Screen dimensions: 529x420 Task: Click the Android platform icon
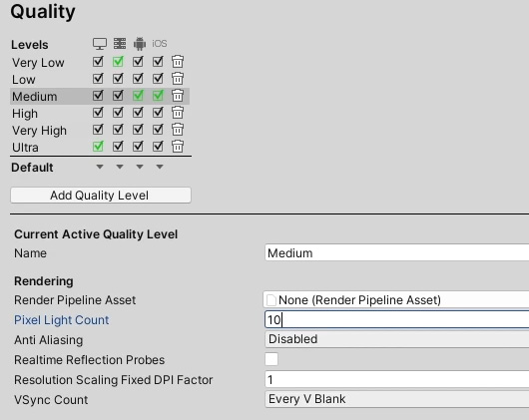pos(140,44)
